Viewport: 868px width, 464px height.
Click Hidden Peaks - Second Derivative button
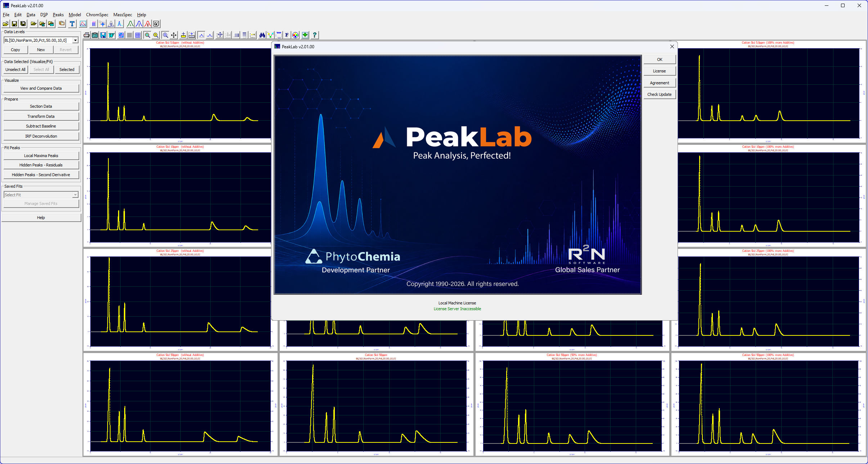[x=41, y=175]
